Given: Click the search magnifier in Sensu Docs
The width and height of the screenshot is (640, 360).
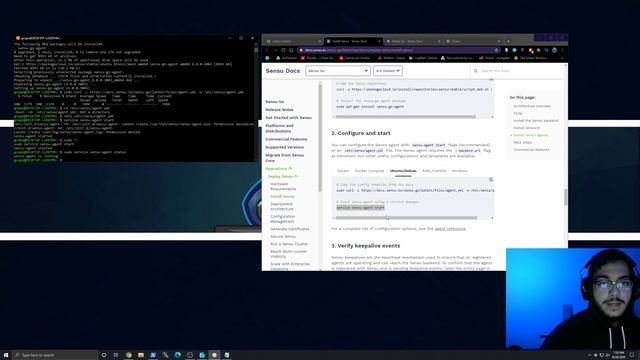Looking at the screenshot, I should [476, 71].
